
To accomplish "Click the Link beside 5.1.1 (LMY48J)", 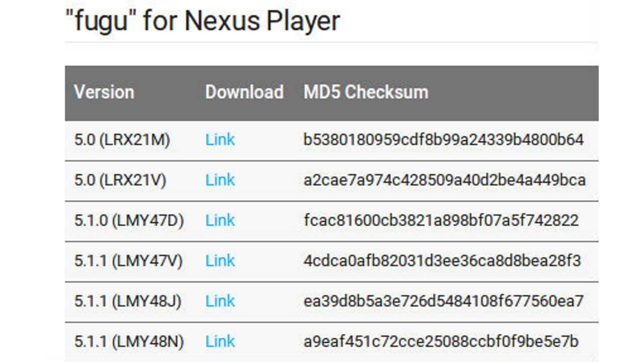I will point(220,301).
